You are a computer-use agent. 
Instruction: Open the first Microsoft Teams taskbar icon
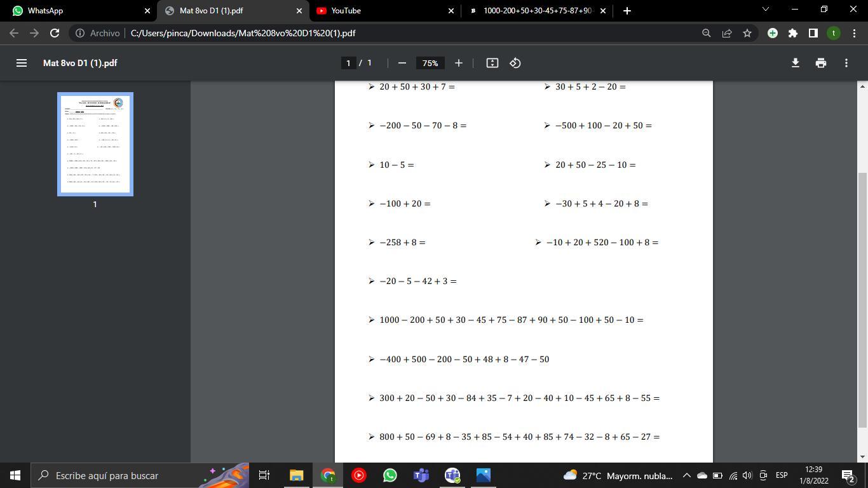tap(421, 475)
